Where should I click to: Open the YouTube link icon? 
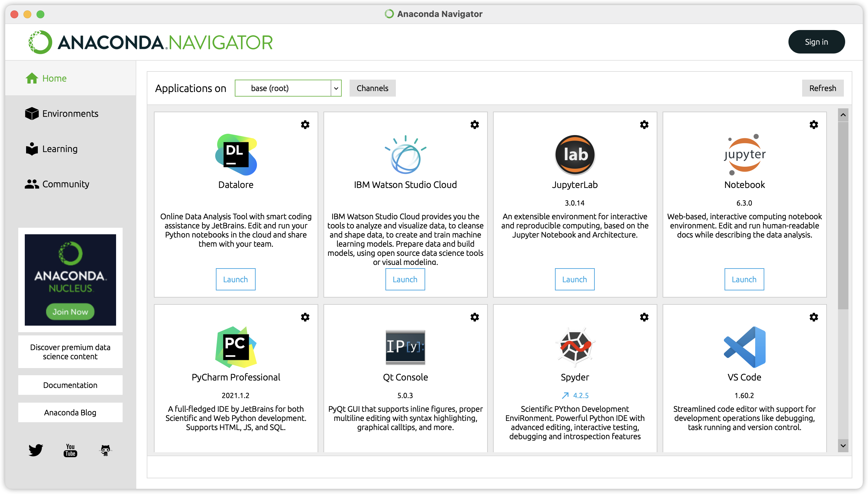pyautogui.click(x=70, y=450)
